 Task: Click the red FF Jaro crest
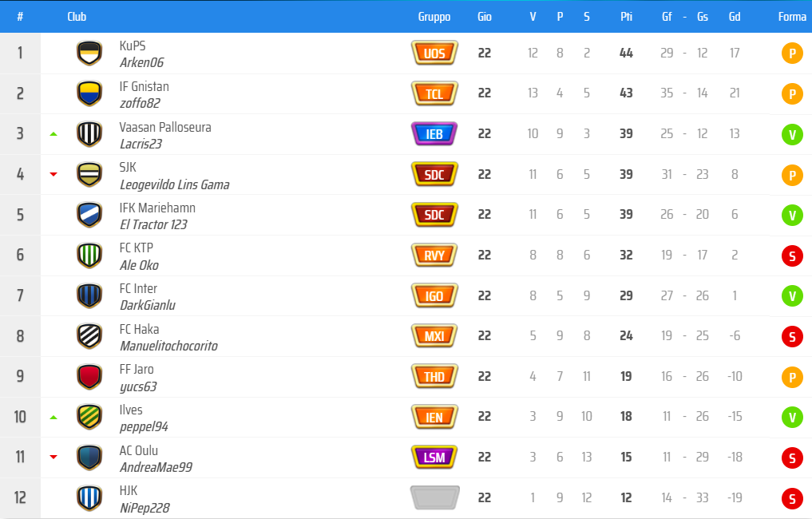tap(89, 376)
